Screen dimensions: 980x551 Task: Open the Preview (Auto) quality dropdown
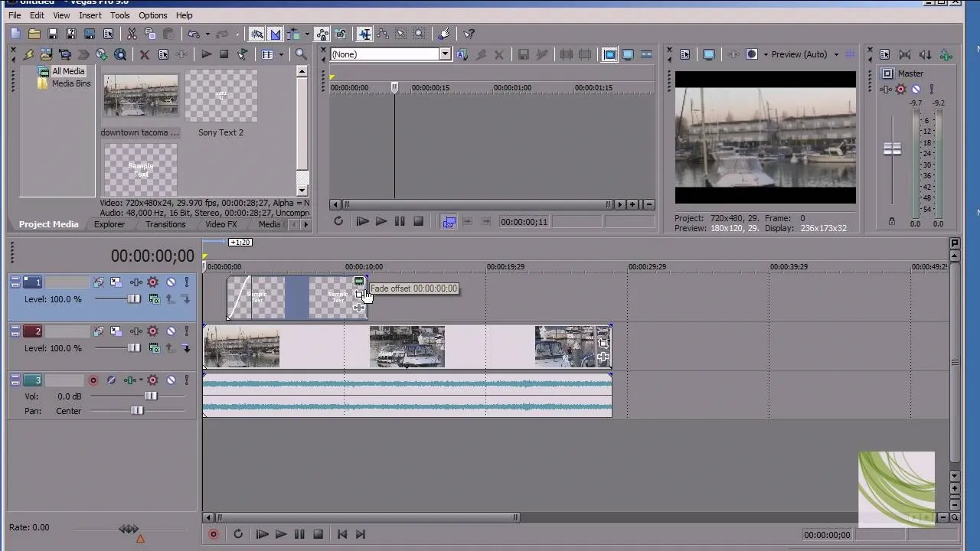(x=836, y=54)
